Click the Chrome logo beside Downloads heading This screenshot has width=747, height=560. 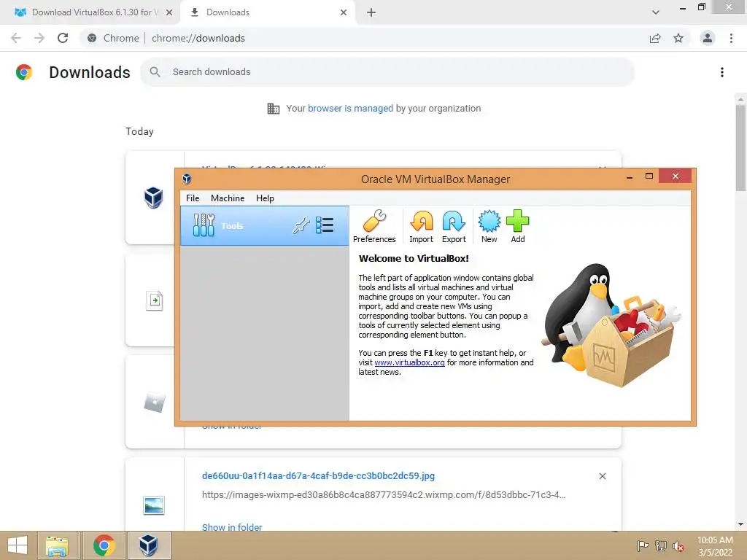tap(24, 72)
